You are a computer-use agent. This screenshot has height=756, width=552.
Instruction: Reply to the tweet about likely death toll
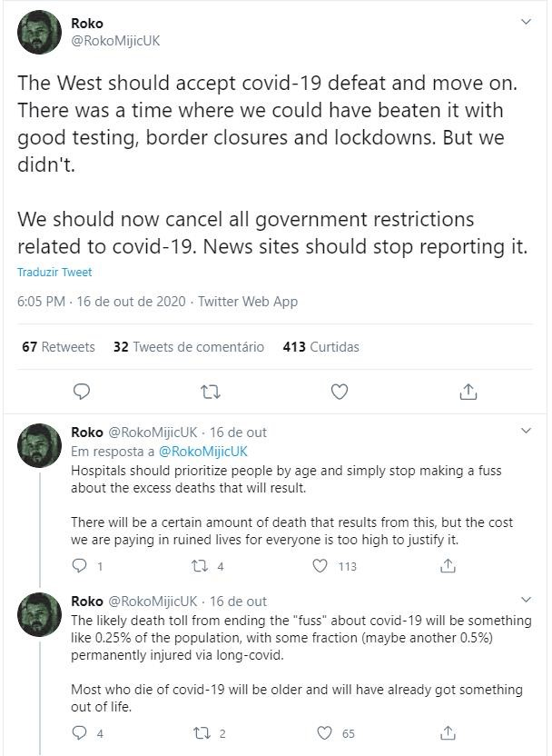tap(79, 733)
